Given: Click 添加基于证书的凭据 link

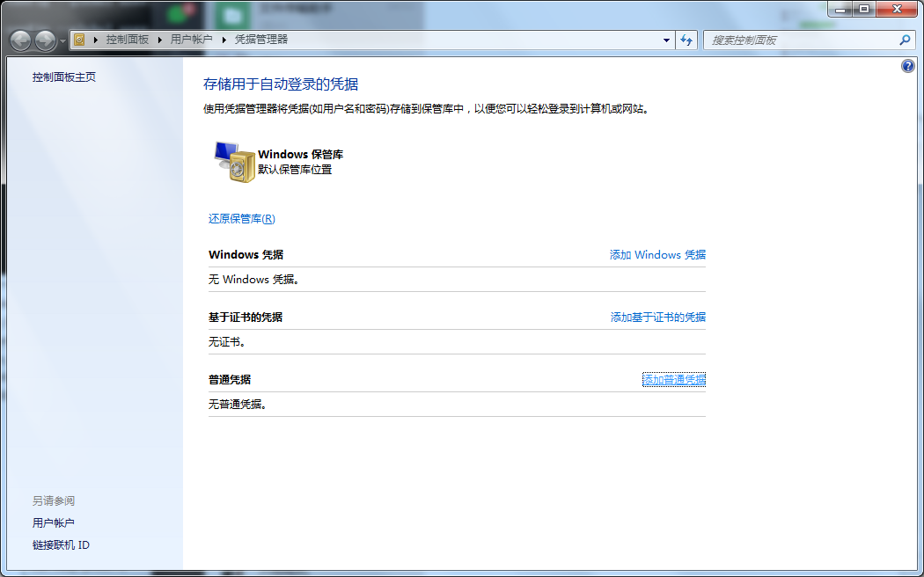Looking at the screenshot, I should click(658, 318).
